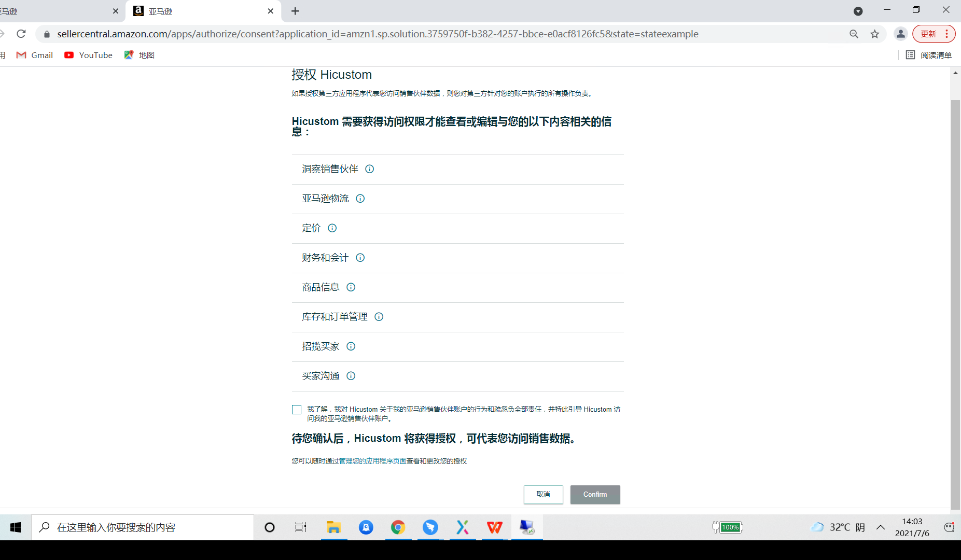Click info icon beside 买家沟通
Image resolution: width=961 pixels, height=560 pixels.
coord(351,376)
